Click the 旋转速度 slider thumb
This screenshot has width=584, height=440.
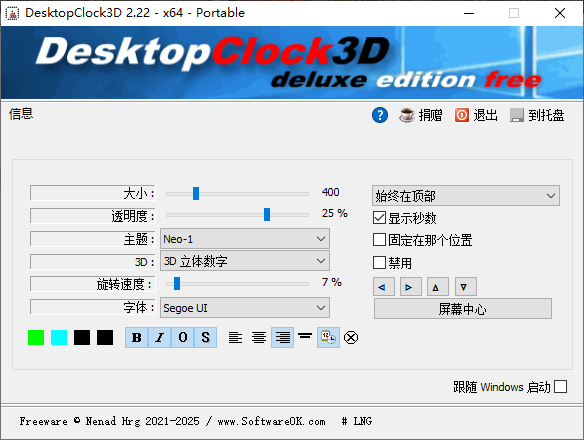[x=177, y=283]
